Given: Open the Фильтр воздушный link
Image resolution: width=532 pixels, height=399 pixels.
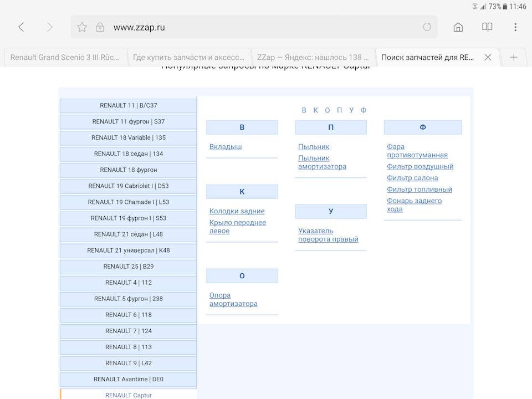Looking at the screenshot, I should coord(420,167).
